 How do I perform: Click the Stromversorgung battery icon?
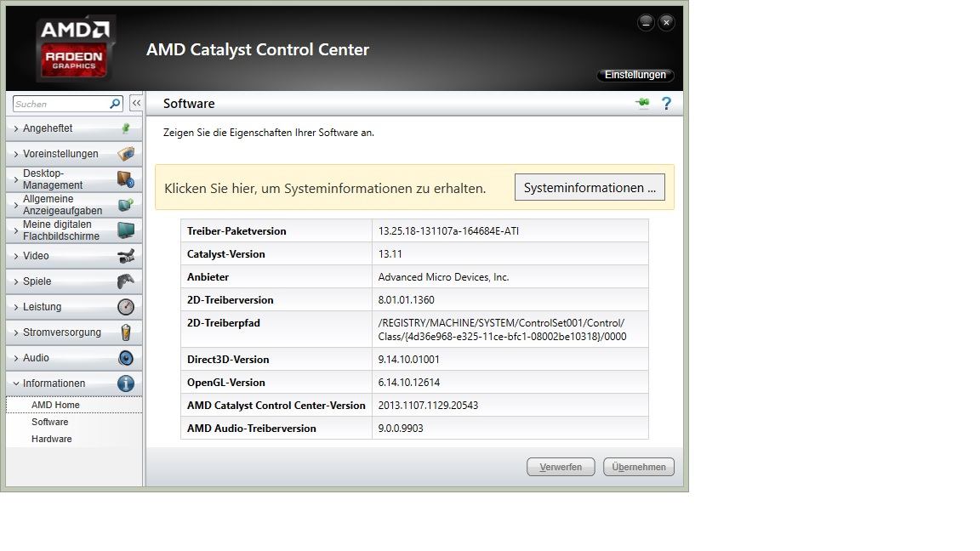click(126, 332)
